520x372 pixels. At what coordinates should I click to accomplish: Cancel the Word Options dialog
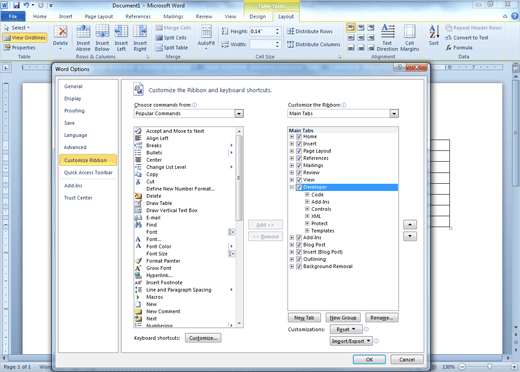coord(407,359)
